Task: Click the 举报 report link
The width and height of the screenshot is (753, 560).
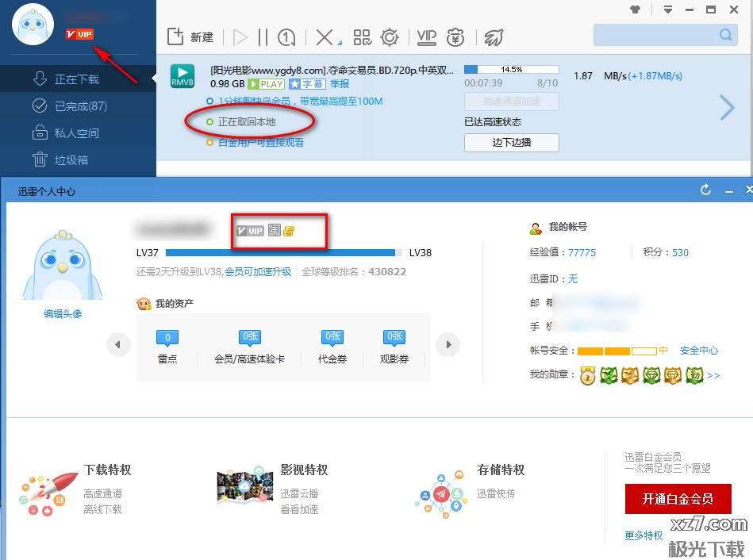Action: [340, 84]
